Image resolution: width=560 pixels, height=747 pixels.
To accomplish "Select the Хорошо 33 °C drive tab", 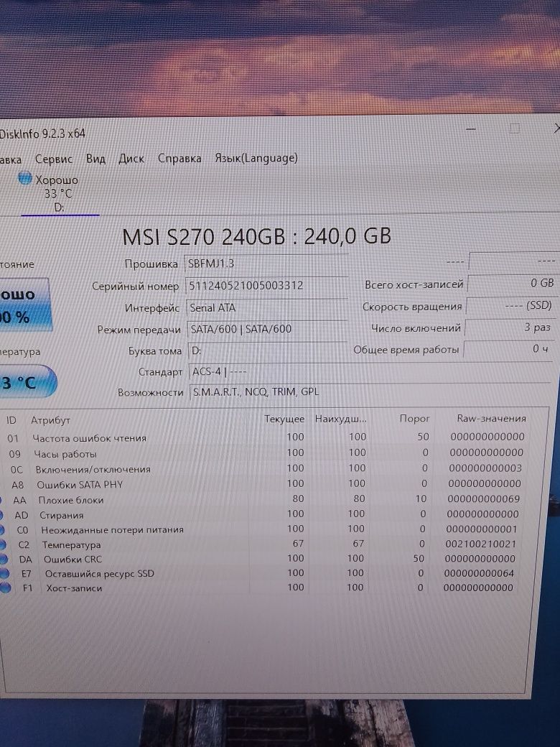I will (x=57, y=193).
